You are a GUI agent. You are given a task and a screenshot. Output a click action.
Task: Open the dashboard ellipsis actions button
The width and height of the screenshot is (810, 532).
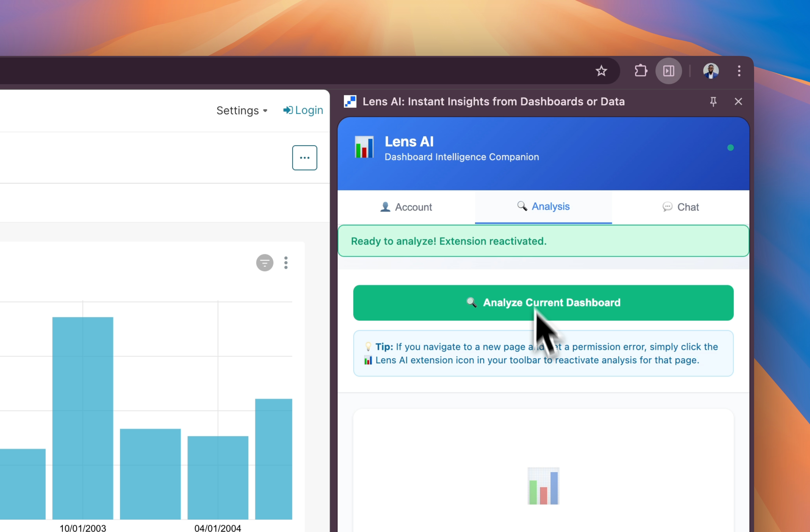point(304,158)
